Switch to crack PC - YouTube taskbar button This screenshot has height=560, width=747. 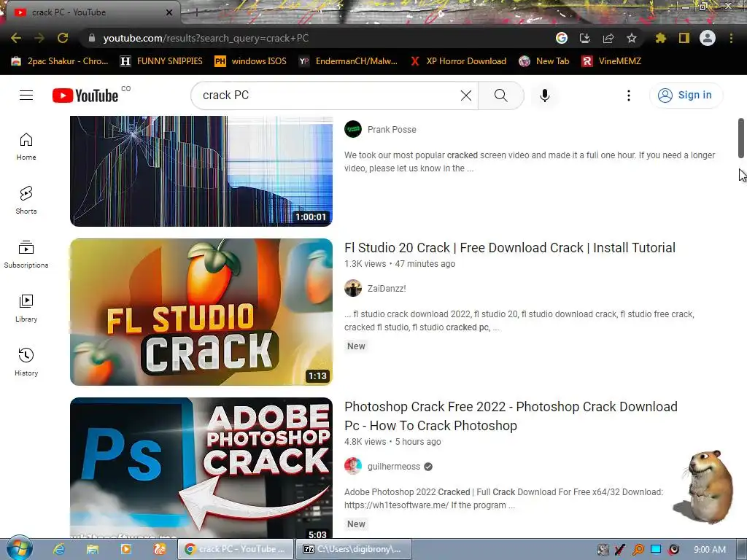(236, 549)
